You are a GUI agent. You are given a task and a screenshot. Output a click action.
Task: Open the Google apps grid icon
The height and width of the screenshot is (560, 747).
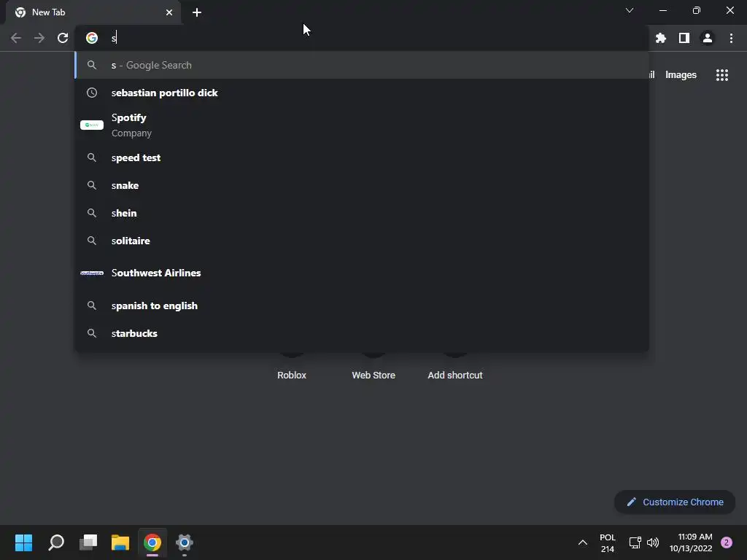click(721, 75)
